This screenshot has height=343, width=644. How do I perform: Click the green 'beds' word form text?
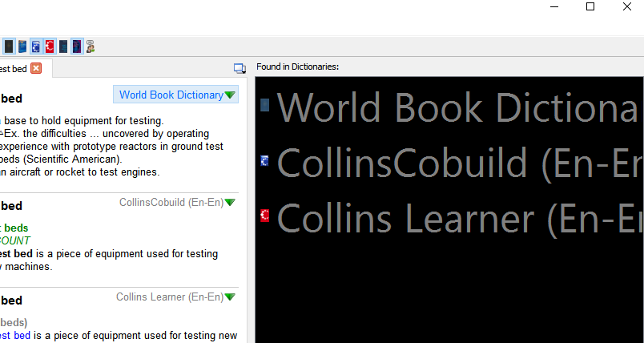[16, 228]
